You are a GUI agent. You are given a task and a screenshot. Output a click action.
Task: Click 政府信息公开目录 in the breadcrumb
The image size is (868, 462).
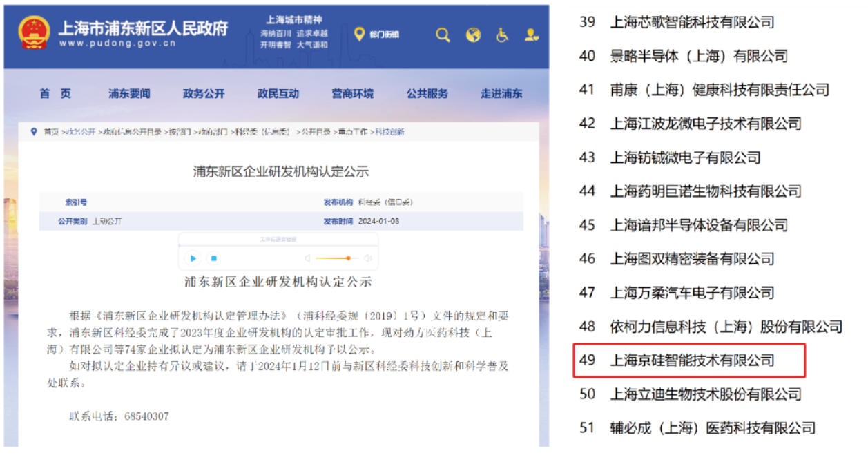click(133, 131)
